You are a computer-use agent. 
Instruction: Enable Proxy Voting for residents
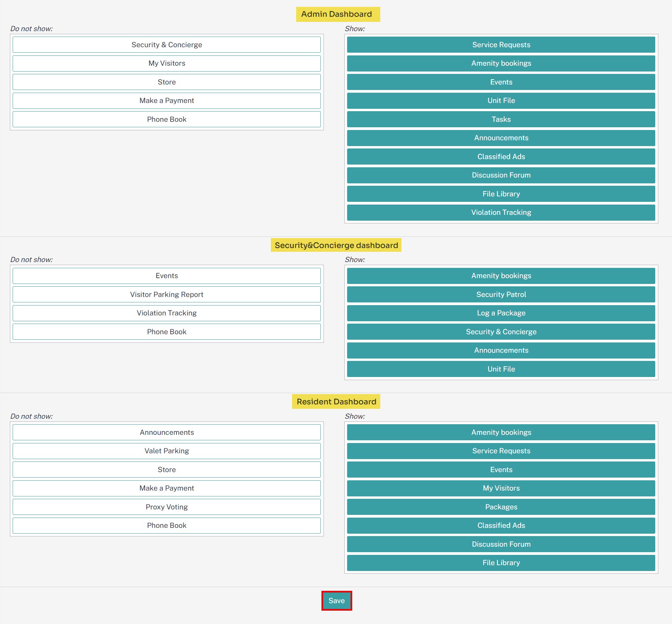(x=167, y=507)
